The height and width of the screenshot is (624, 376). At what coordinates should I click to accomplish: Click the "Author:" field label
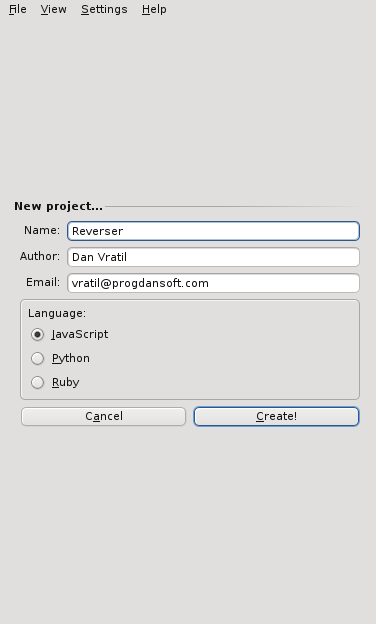tap(40, 256)
